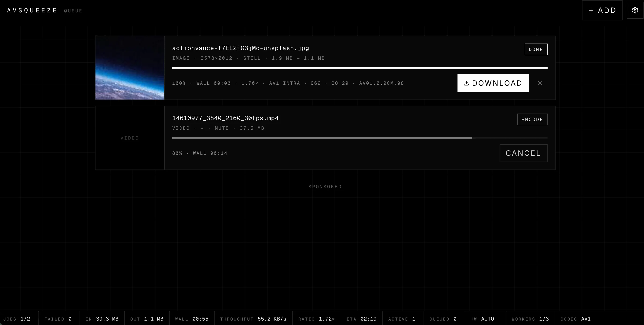Click the ENCODE status badge

click(532, 119)
